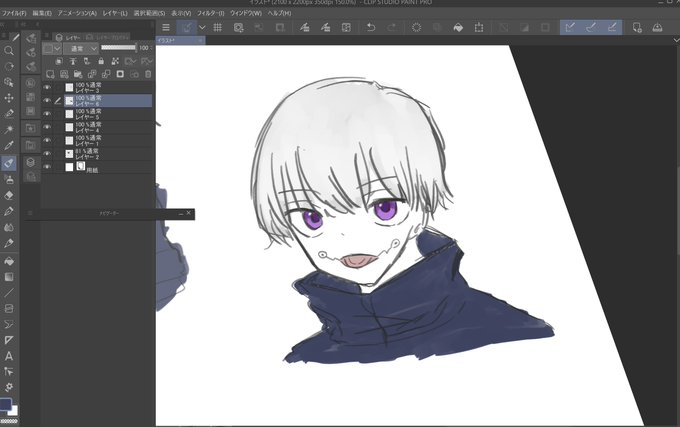Select the Fill bucket tool in left toolbox
This screenshot has width=680, height=427.
(x=9, y=261)
